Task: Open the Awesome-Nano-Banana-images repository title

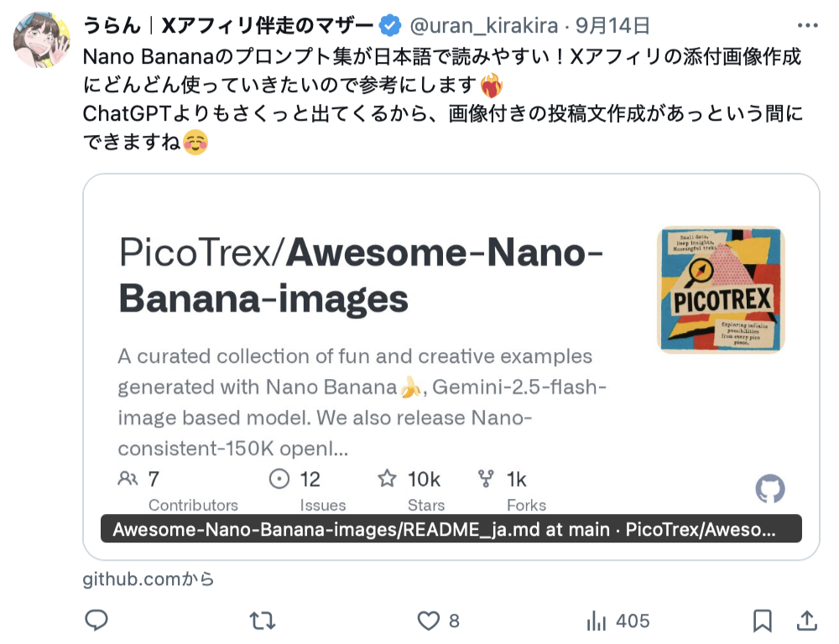Action: [x=361, y=275]
